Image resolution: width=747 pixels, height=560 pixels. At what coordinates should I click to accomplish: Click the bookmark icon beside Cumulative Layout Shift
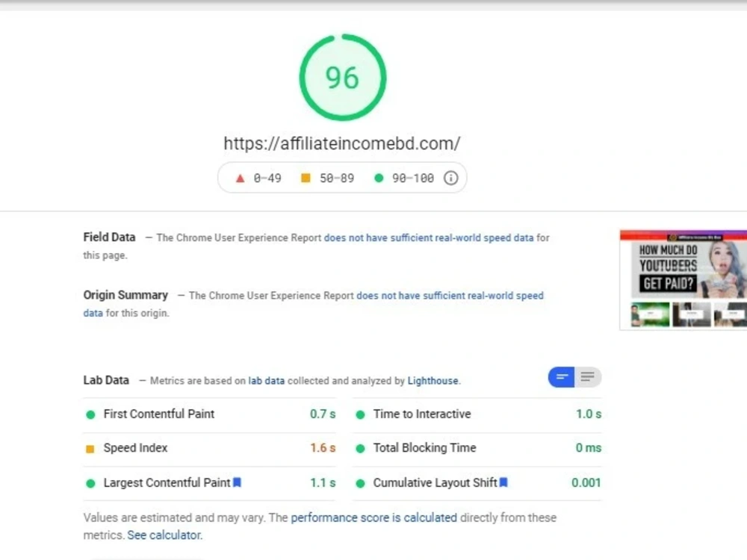coord(503,482)
